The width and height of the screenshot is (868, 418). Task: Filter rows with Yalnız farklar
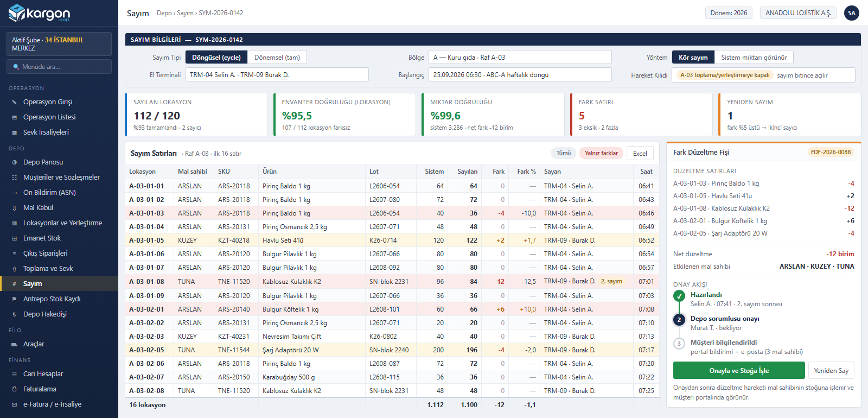(601, 153)
